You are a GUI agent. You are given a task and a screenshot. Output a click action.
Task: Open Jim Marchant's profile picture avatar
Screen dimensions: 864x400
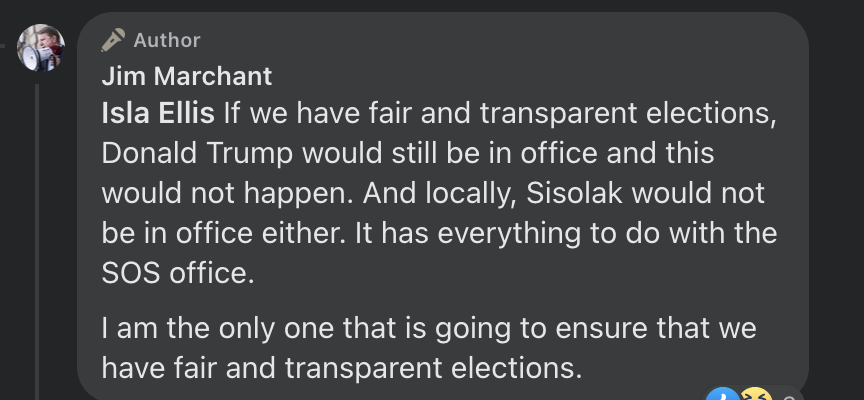click(x=41, y=47)
